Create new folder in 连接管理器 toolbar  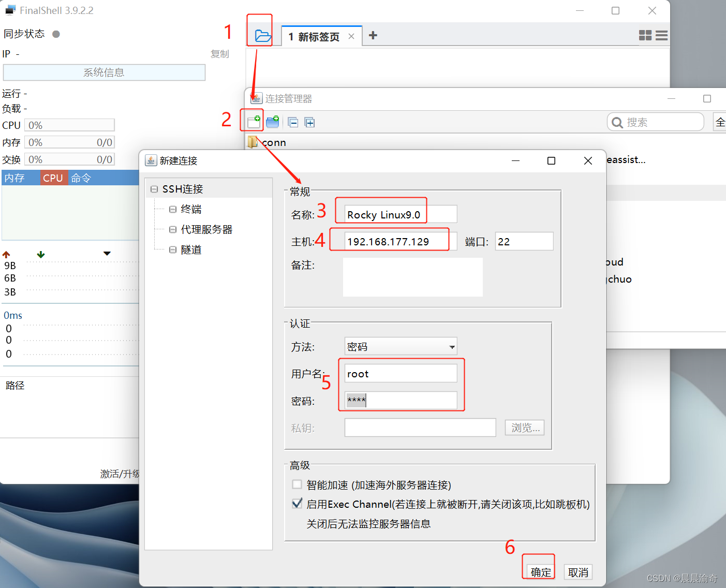(273, 122)
